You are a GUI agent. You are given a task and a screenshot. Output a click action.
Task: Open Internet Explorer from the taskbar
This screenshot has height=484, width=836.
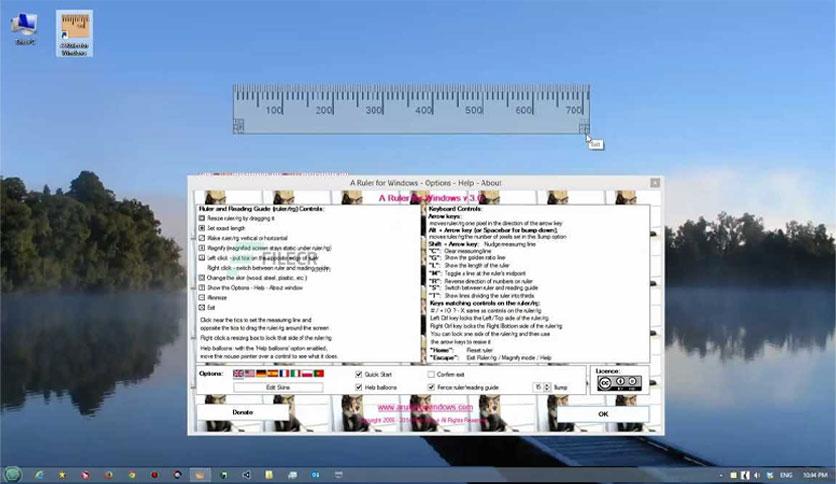(39, 474)
